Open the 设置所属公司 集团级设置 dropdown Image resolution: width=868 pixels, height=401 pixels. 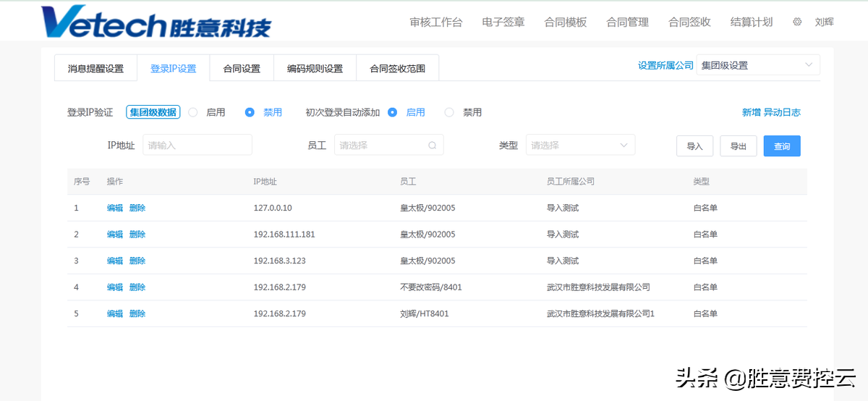[x=758, y=65]
